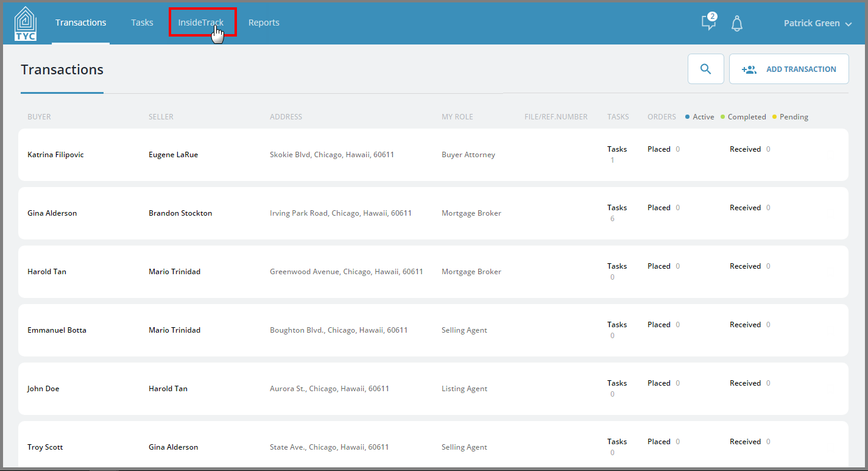This screenshot has width=868, height=471.
Task: Click the ORDERS column header
Action: 662,117
